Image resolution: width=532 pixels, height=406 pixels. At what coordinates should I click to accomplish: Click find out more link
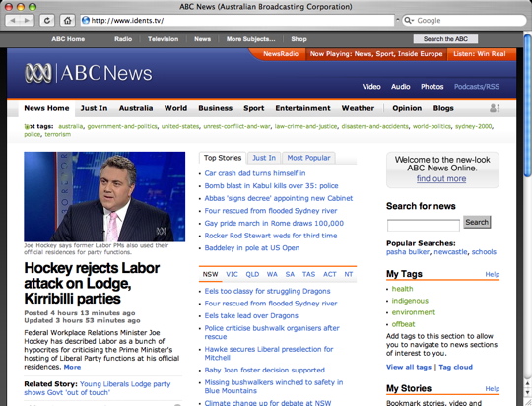pos(441,179)
